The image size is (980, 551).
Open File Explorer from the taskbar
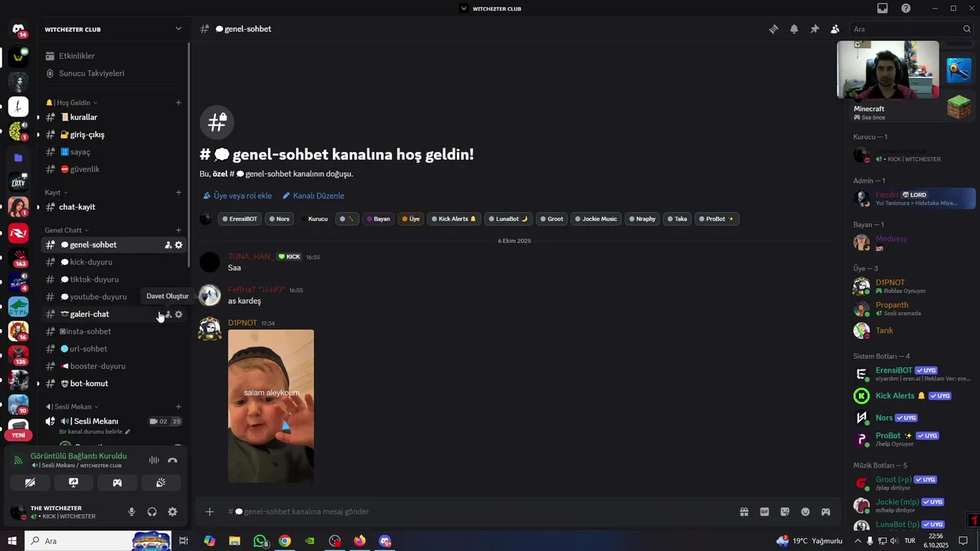point(234,541)
